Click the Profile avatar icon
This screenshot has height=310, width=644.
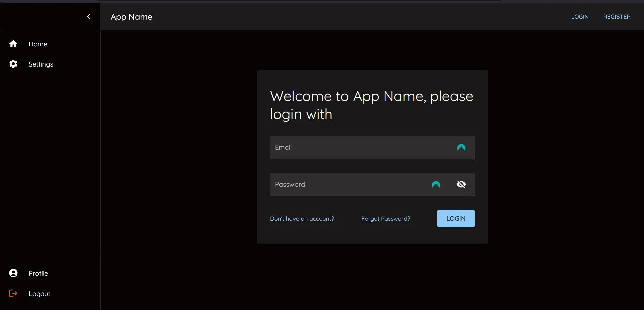coord(13,273)
